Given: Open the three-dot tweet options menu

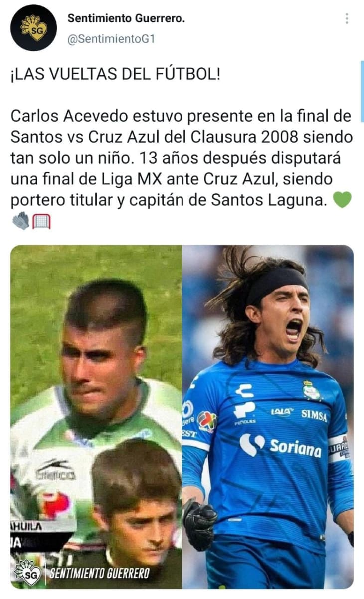Looking at the screenshot, I should click(347, 19).
